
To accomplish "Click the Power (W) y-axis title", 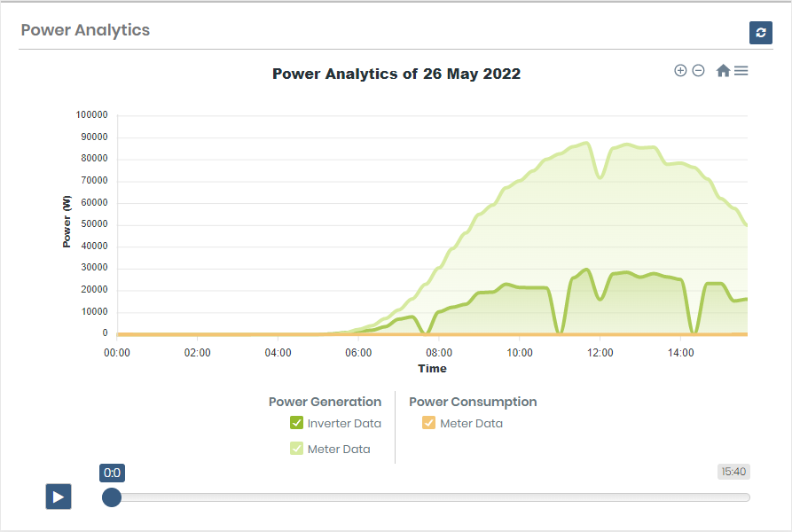I will pos(67,222).
